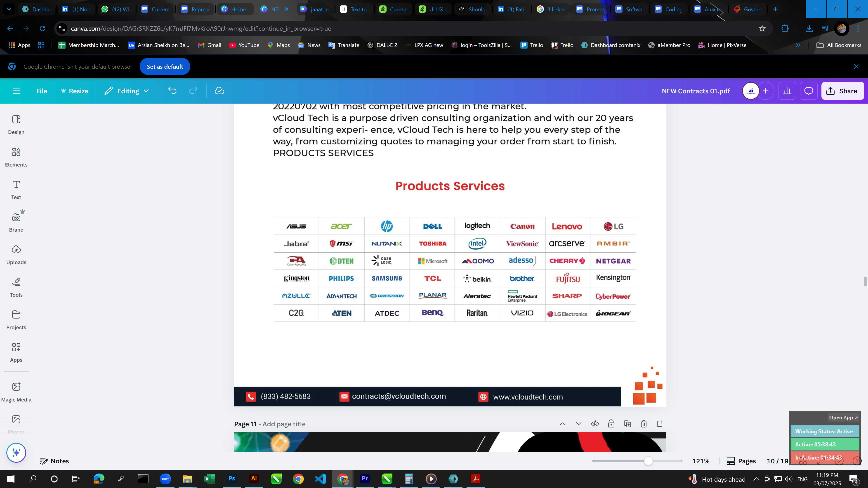868x488 pixels.
Task: Open the All Bookmarks folder
Action: (839, 45)
